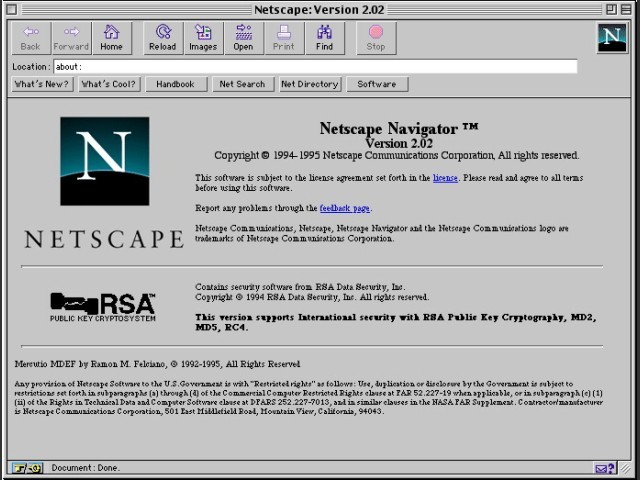
Task: Follow the license hyperlink
Action: click(445, 178)
